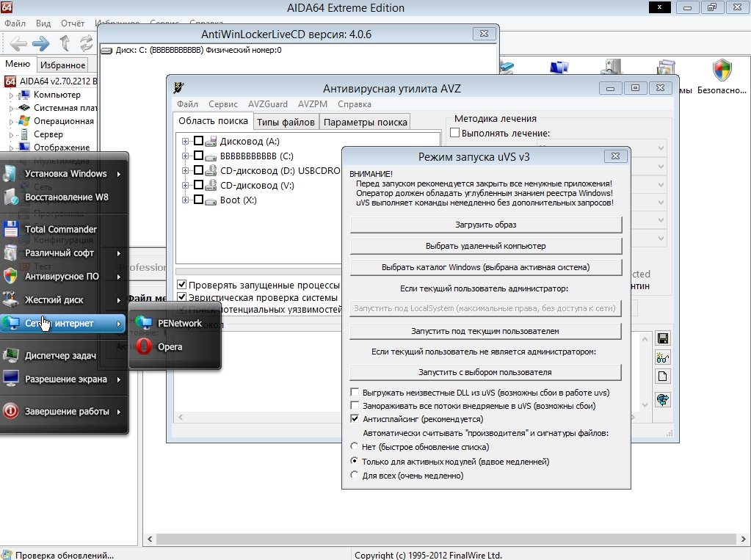
Task: Click the AIDA64 forward arrow toolbar icon
Action: point(41,43)
